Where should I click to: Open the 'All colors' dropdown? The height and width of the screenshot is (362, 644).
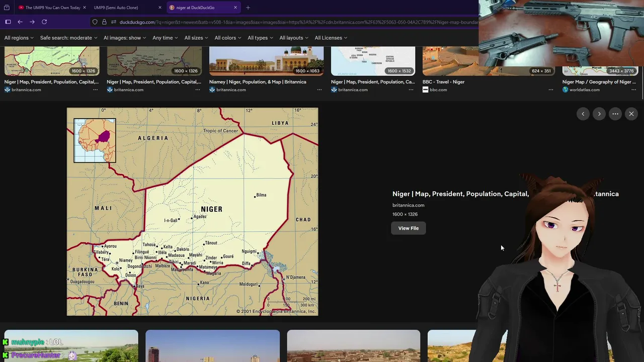click(x=228, y=38)
